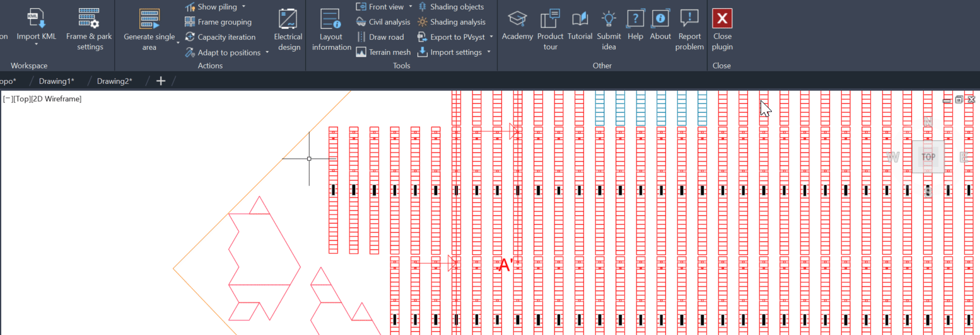Open Import KML dropdown arrow
Viewport: 980px width, 335px height.
(37, 45)
